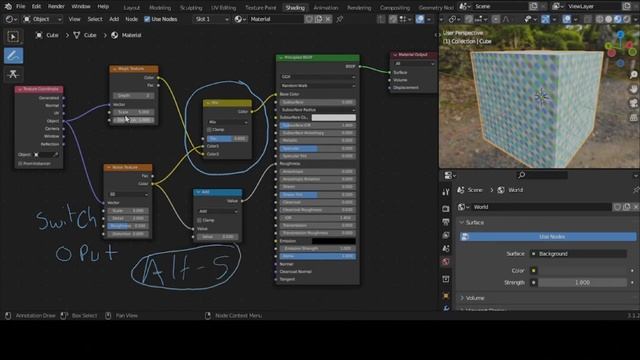Screen dimensions: 640x360
Task: Click Z axis on viewport navigation gizmo
Action: (x=620, y=35)
